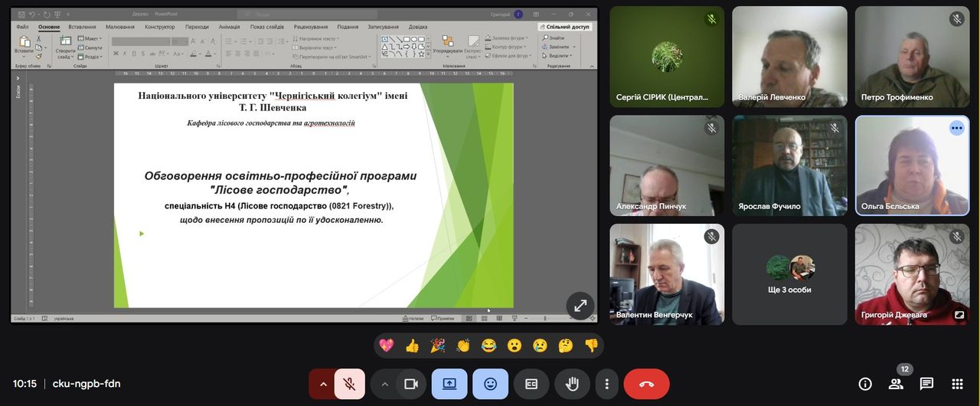
Task: Open the Вставлення tab in PowerPoint
Action: click(x=82, y=27)
